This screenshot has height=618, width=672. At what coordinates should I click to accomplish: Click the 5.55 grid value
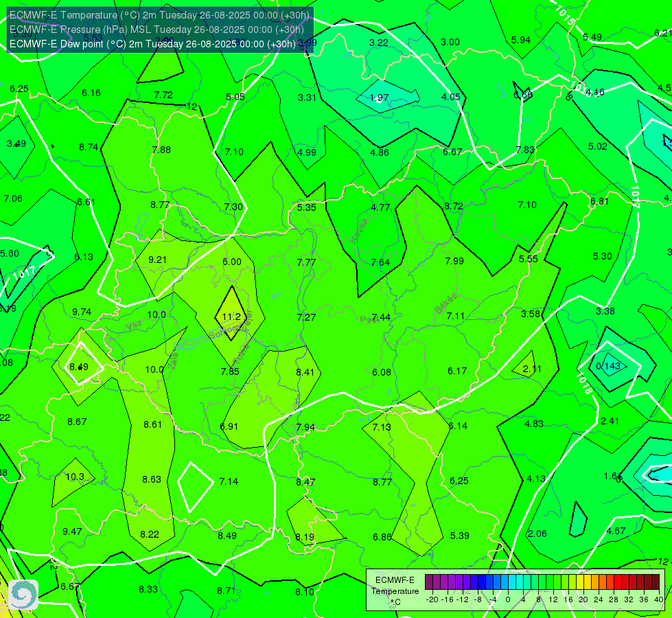[x=528, y=259]
